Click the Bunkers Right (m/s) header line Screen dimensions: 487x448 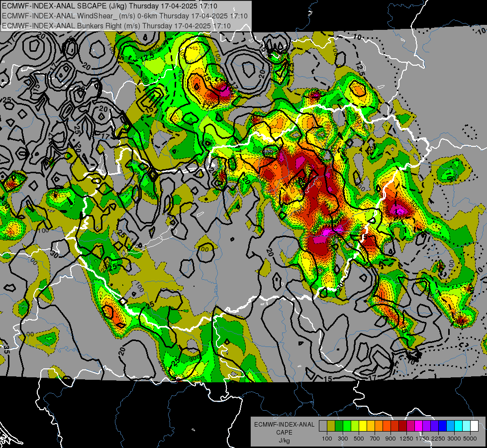[x=116, y=26]
